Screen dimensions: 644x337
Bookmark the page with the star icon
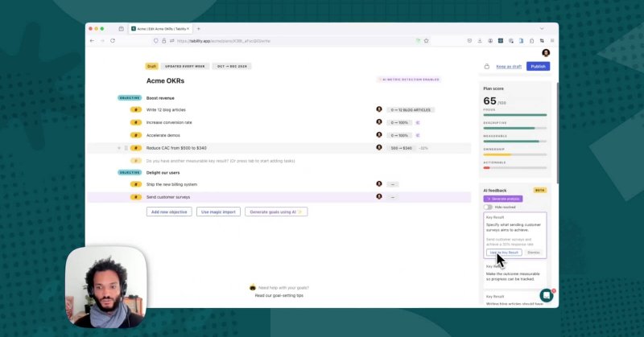[427, 41]
